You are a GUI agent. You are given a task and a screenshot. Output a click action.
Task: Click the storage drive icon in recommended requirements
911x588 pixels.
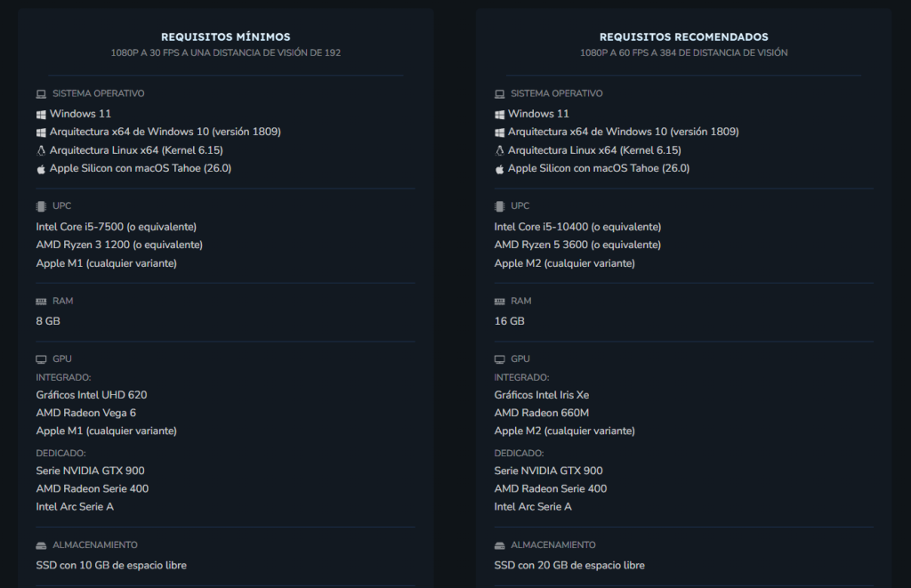click(499, 545)
